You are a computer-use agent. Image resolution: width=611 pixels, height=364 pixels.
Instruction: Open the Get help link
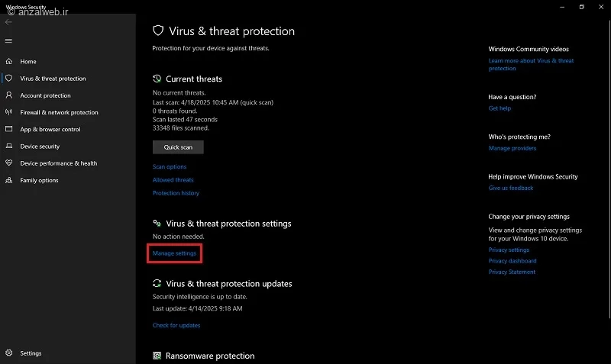[499, 108]
